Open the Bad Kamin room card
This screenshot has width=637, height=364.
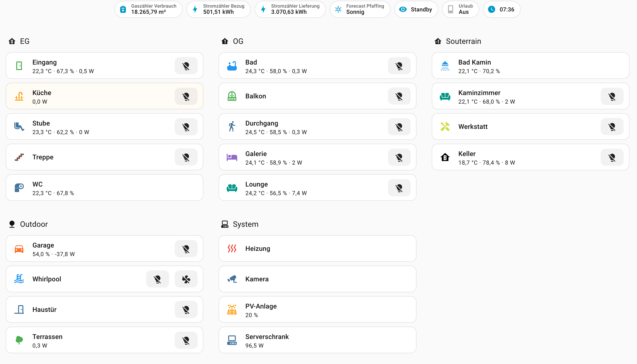[530, 66]
